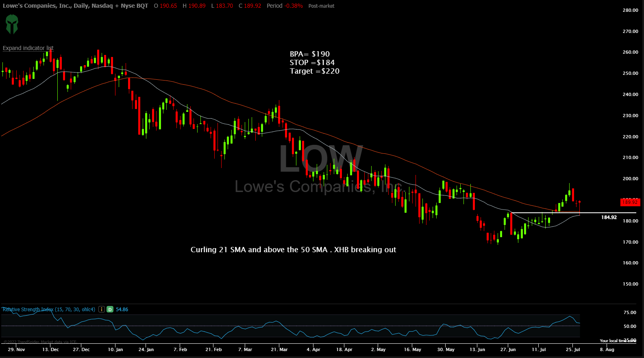644x358 pixels.
Task: Click the 7. Feb date label
Action: (x=180, y=349)
